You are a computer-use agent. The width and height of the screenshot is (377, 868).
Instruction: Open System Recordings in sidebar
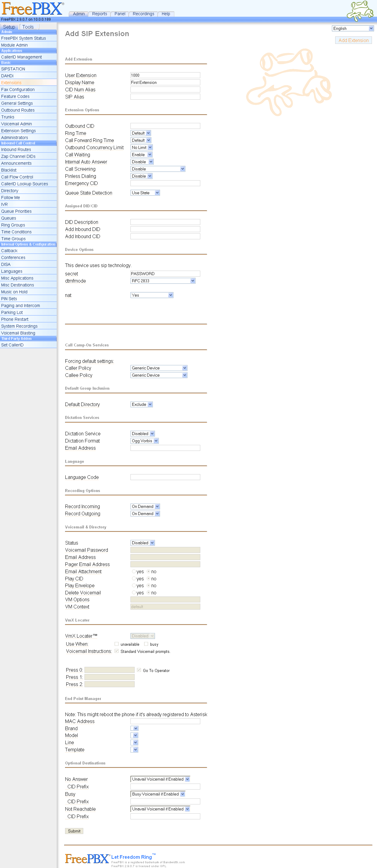pyautogui.click(x=19, y=326)
